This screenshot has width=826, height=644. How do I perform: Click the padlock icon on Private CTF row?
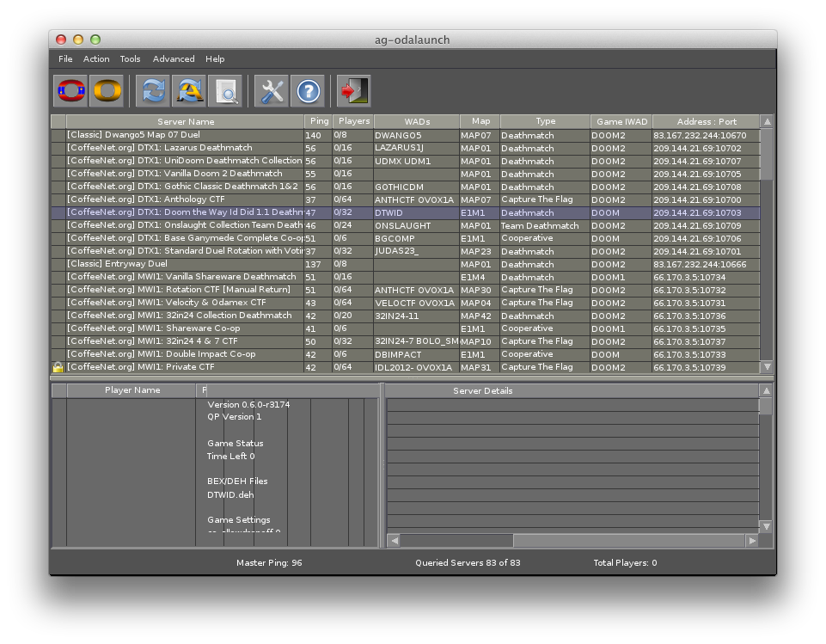[58, 367]
